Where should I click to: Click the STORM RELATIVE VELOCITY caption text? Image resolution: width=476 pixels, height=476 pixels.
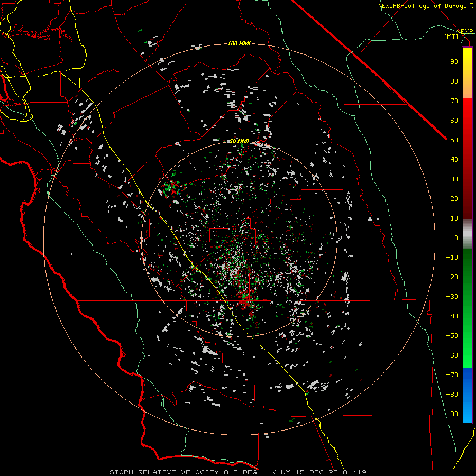(163, 472)
